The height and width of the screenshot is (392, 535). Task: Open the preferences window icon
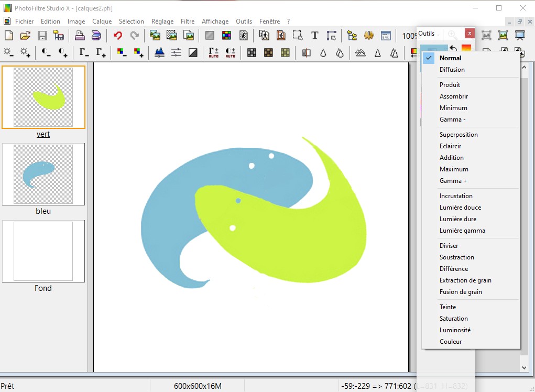(x=386, y=36)
